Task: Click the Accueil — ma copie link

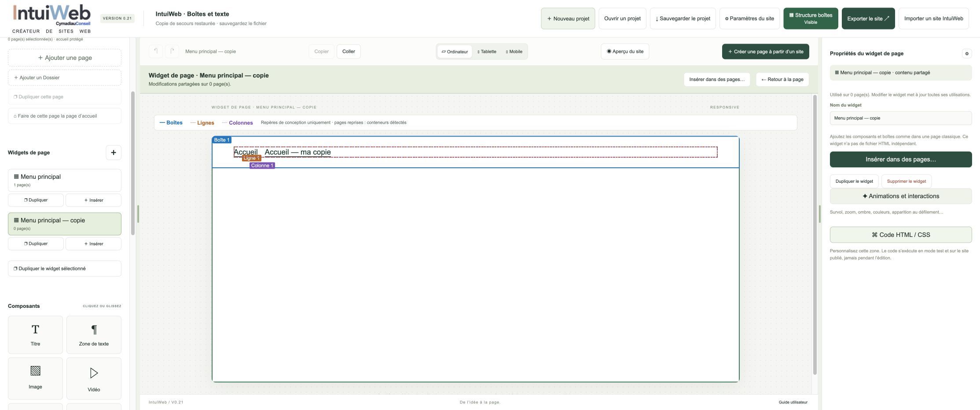Action: 297,152
